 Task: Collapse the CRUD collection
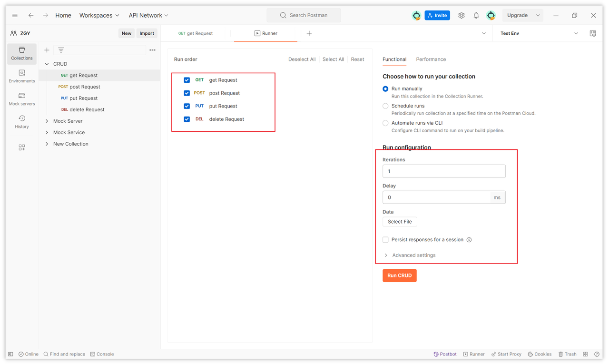pos(47,64)
